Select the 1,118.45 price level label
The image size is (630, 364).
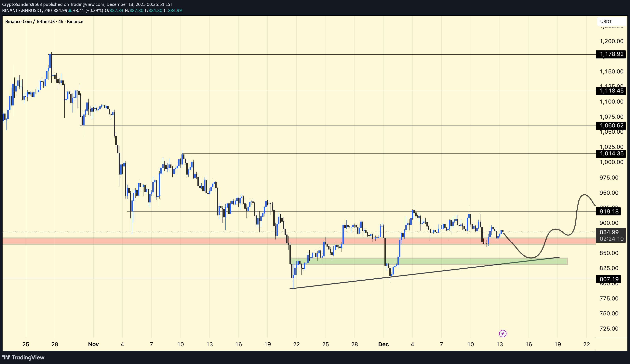click(x=611, y=91)
